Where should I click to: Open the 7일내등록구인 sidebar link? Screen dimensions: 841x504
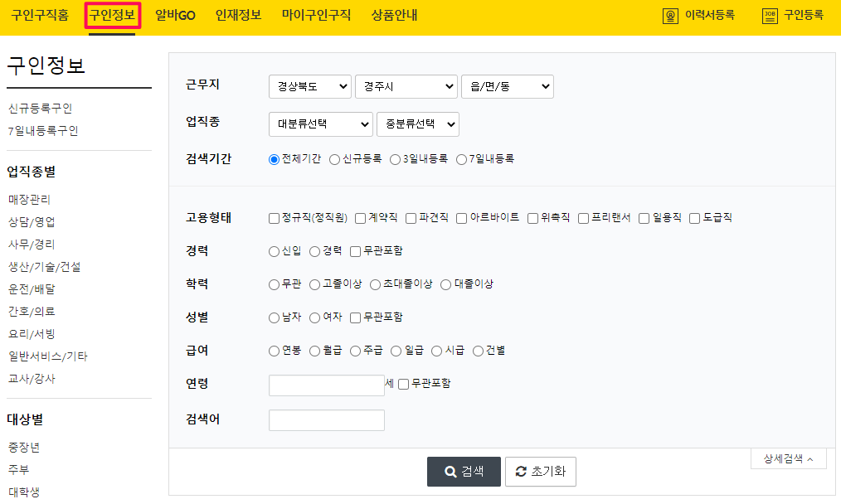43,131
